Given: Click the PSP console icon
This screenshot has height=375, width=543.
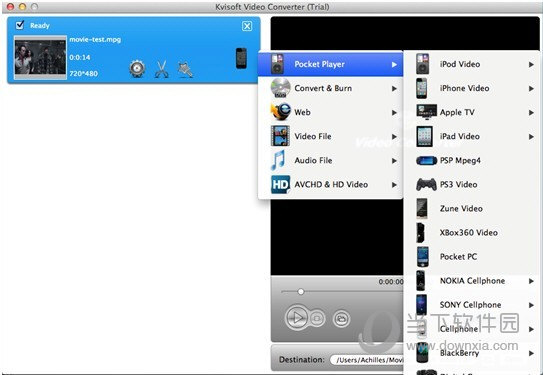Looking at the screenshot, I should click(x=426, y=160).
